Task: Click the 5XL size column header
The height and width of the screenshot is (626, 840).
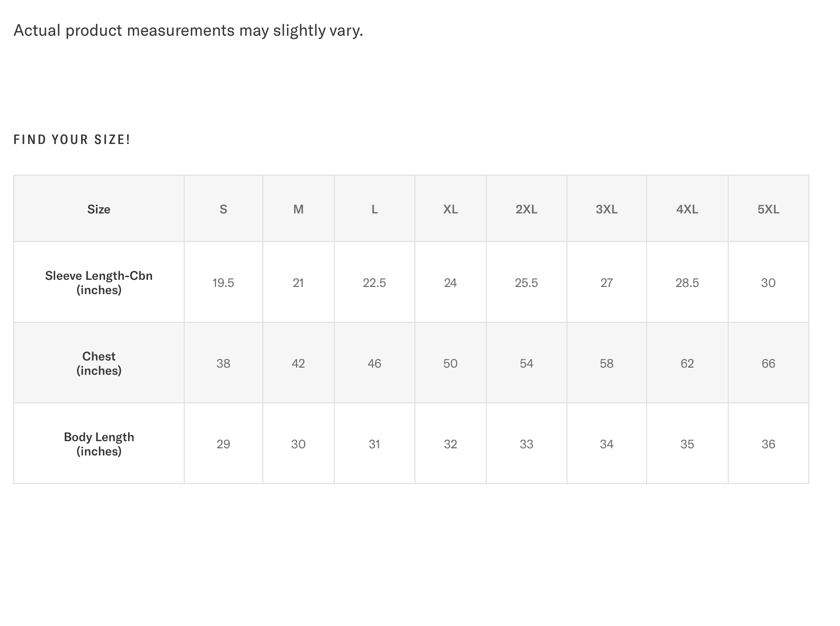Action: (768, 209)
